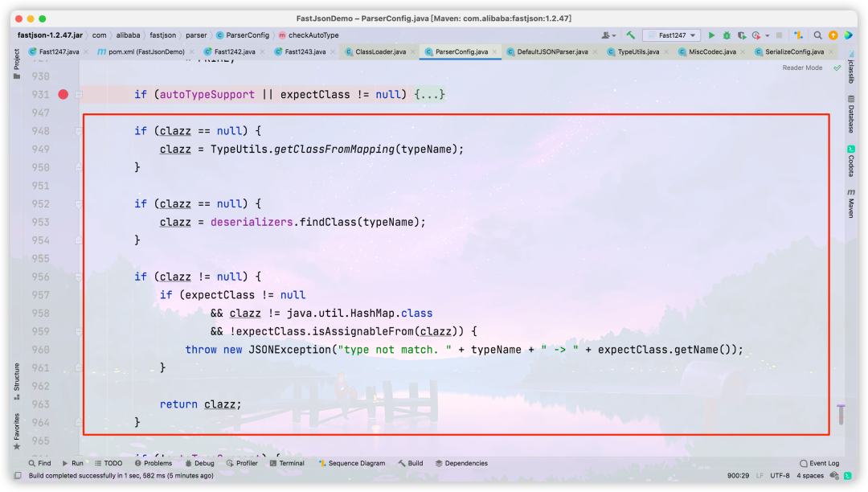868x492 pixels.
Task: Open the Structure tool window
Action: click(x=17, y=381)
